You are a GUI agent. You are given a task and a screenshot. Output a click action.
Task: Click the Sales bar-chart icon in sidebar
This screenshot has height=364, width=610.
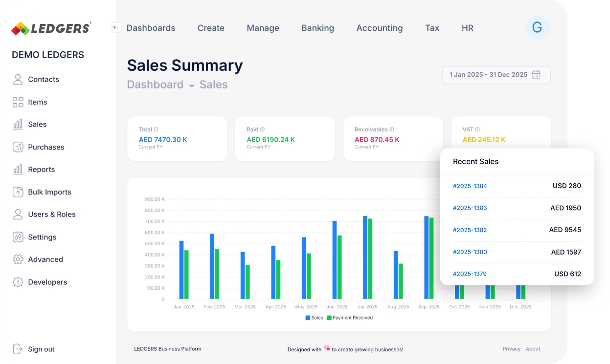point(19,124)
